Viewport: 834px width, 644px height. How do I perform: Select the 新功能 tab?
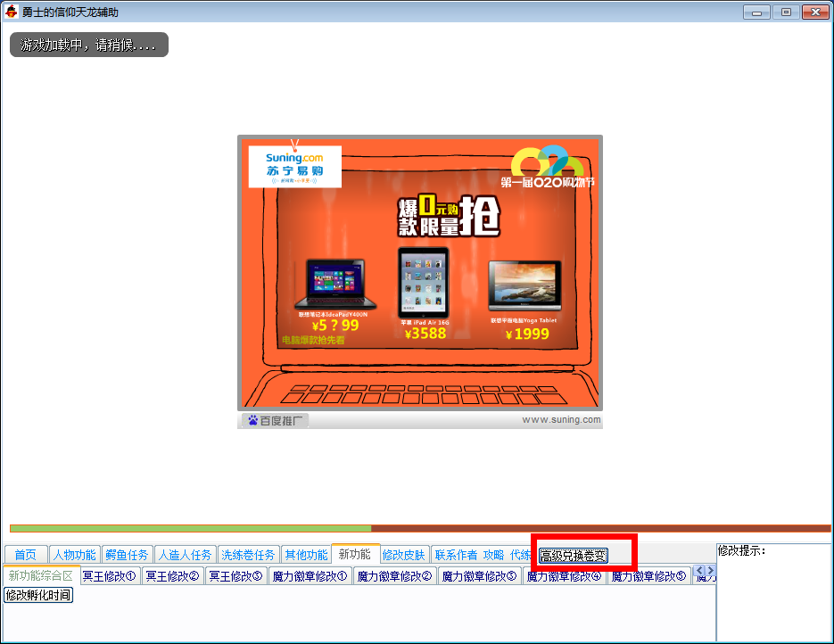355,554
